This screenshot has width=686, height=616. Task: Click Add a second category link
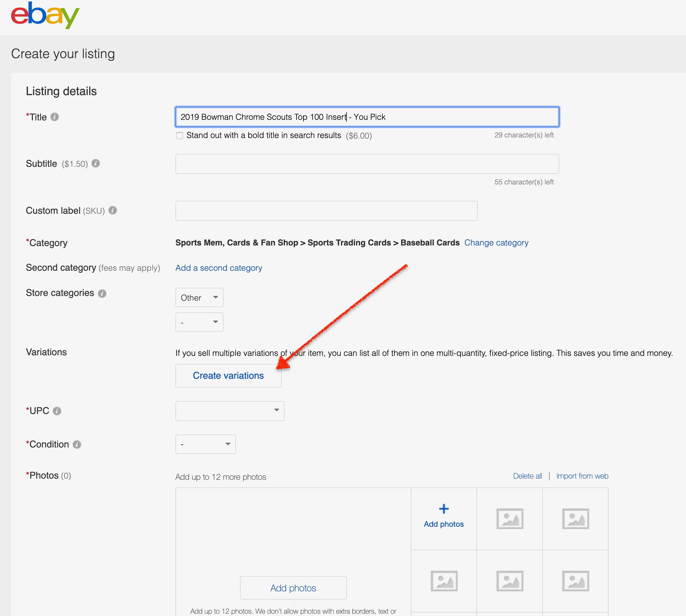pyautogui.click(x=219, y=267)
